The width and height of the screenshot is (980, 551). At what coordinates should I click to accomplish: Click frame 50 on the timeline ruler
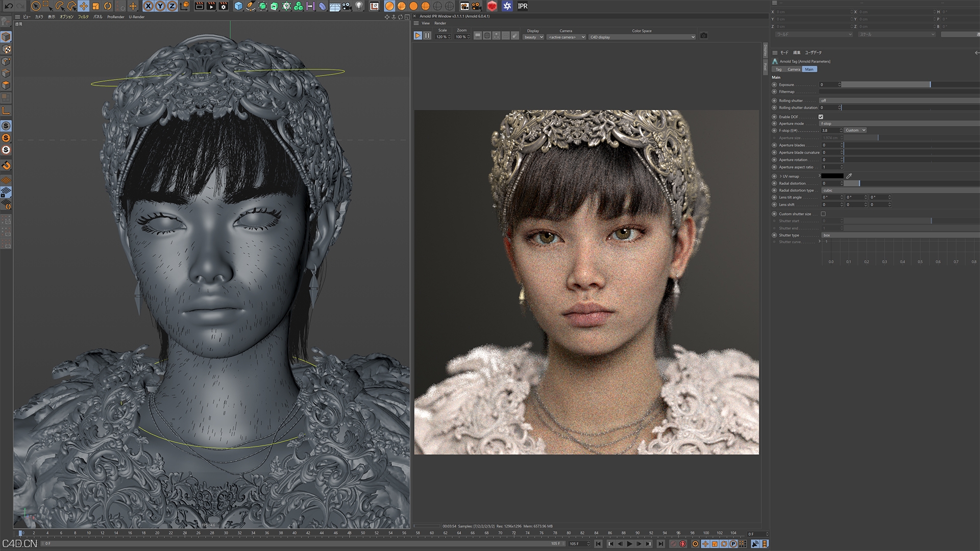[363, 533]
